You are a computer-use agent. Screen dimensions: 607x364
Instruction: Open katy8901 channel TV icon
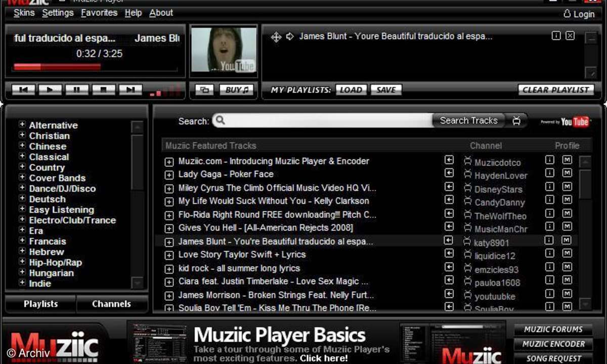coord(467,242)
